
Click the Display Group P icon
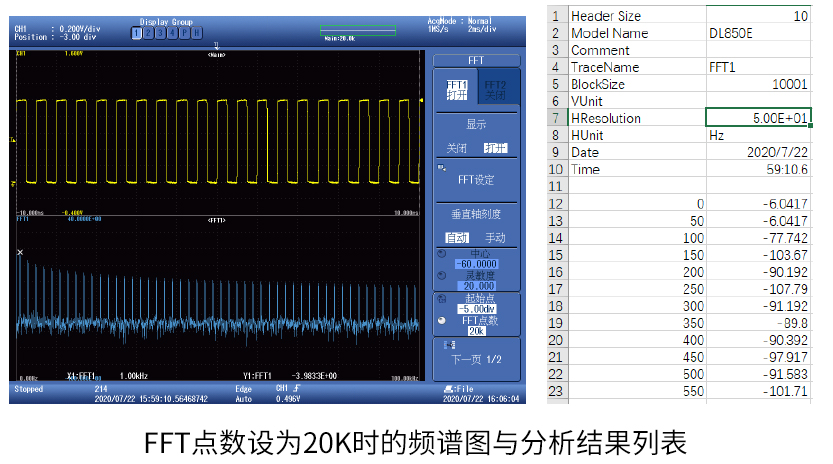pos(183,33)
